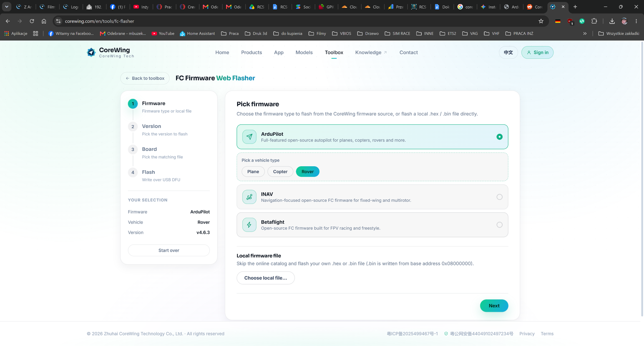
Task: Click the ArduPilot paper-plane icon
Action: [249, 137]
